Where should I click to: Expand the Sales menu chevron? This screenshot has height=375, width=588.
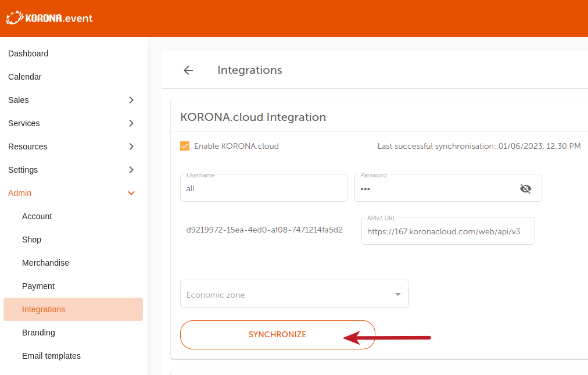click(131, 100)
